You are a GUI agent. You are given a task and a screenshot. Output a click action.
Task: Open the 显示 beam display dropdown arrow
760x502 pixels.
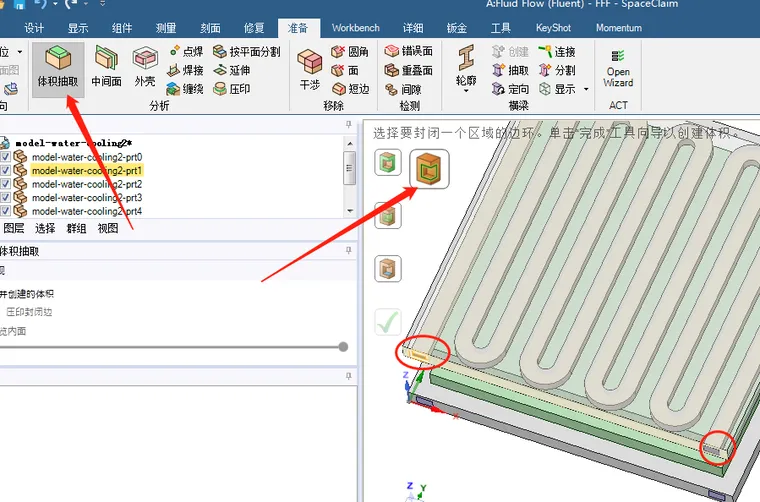click(586, 89)
